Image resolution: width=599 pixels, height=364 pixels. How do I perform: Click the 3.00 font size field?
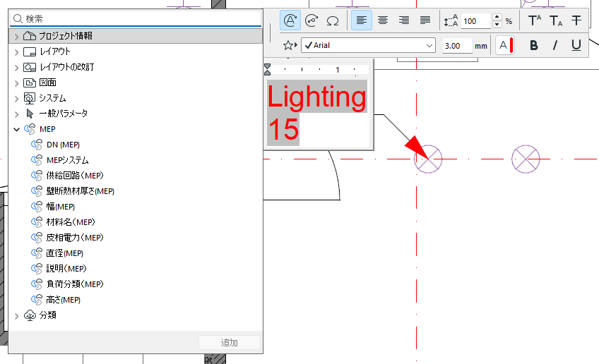coord(457,46)
